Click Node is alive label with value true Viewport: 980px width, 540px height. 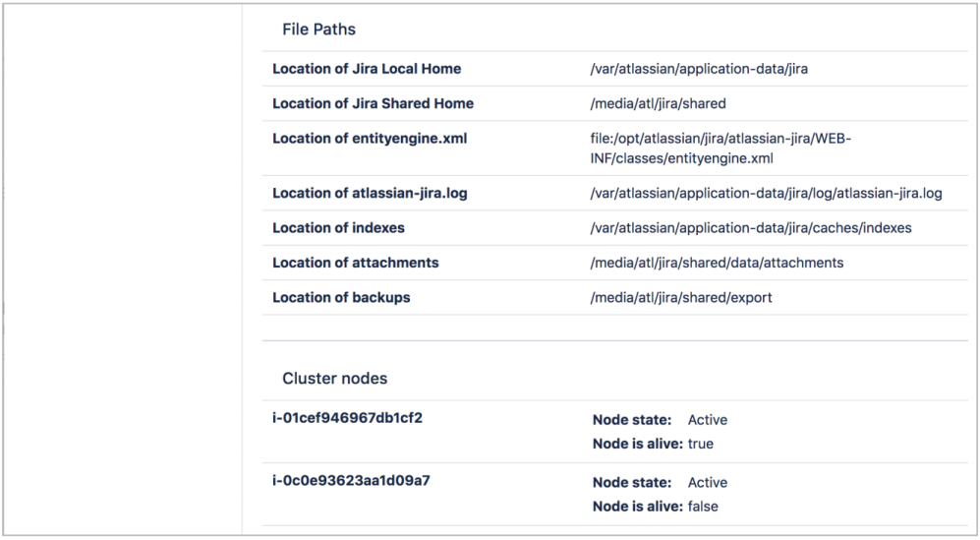(x=638, y=444)
